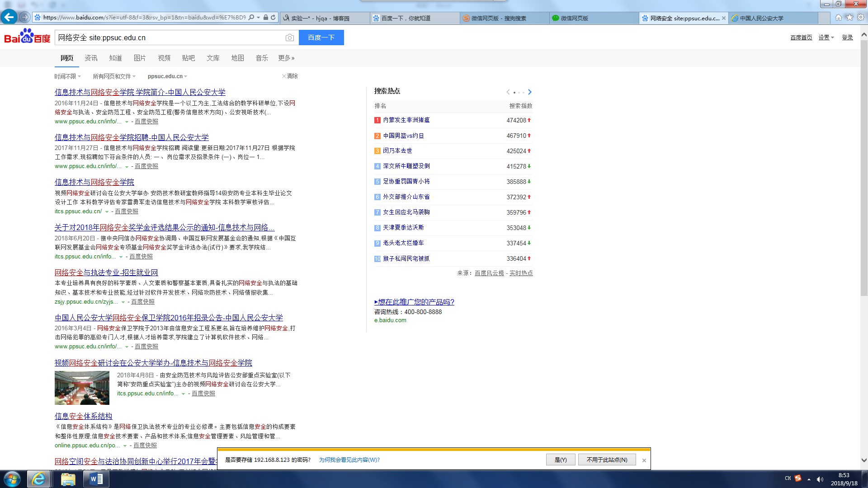Click the IE home icon
868x488 pixels.
pyautogui.click(x=839, y=18)
